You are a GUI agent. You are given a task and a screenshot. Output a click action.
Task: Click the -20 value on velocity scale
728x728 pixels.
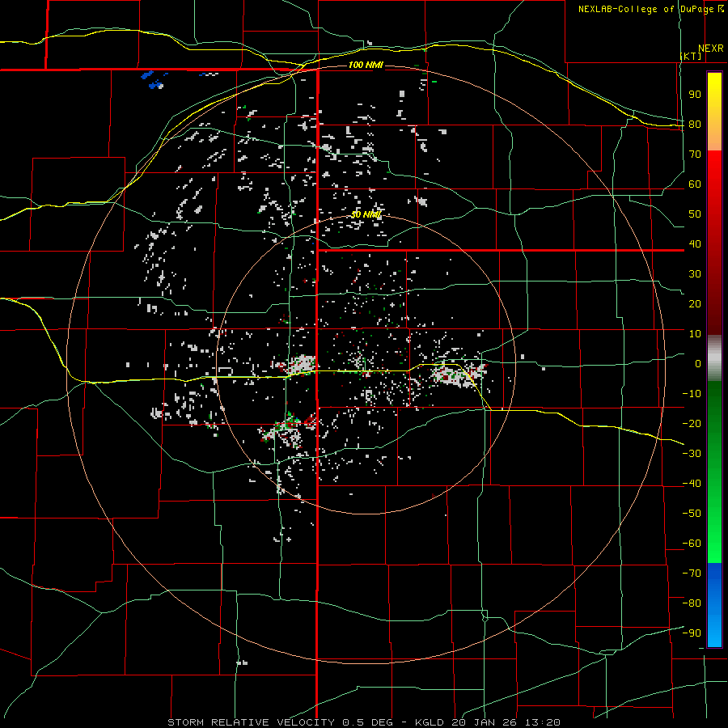click(x=692, y=423)
